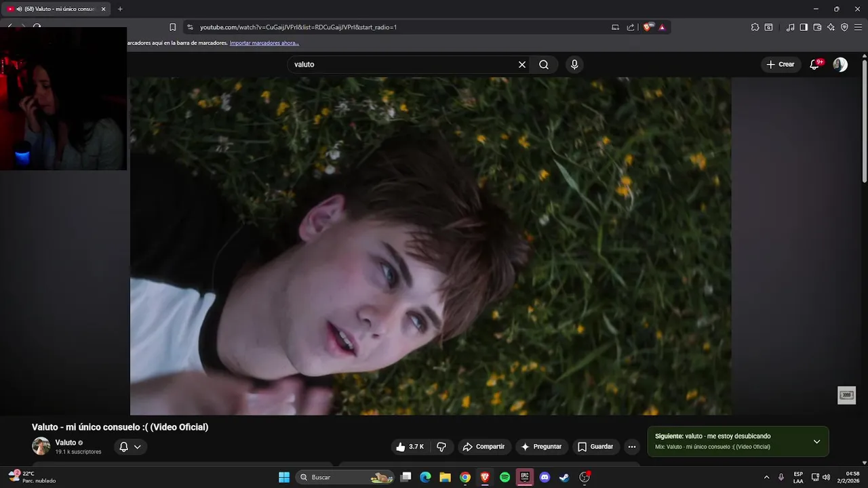Open Discord from the taskbar
Image resolution: width=868 pixels, height=488 pixels.
pos(545,477)
